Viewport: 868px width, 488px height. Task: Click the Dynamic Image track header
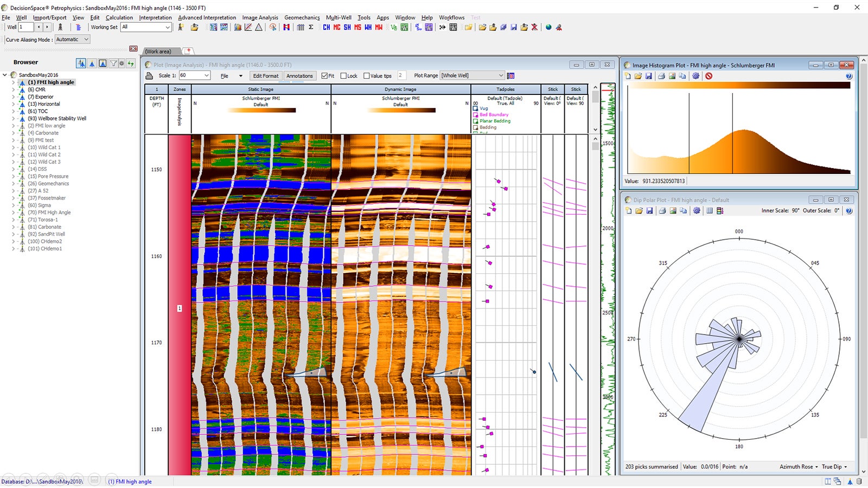[x=401, y=89]
